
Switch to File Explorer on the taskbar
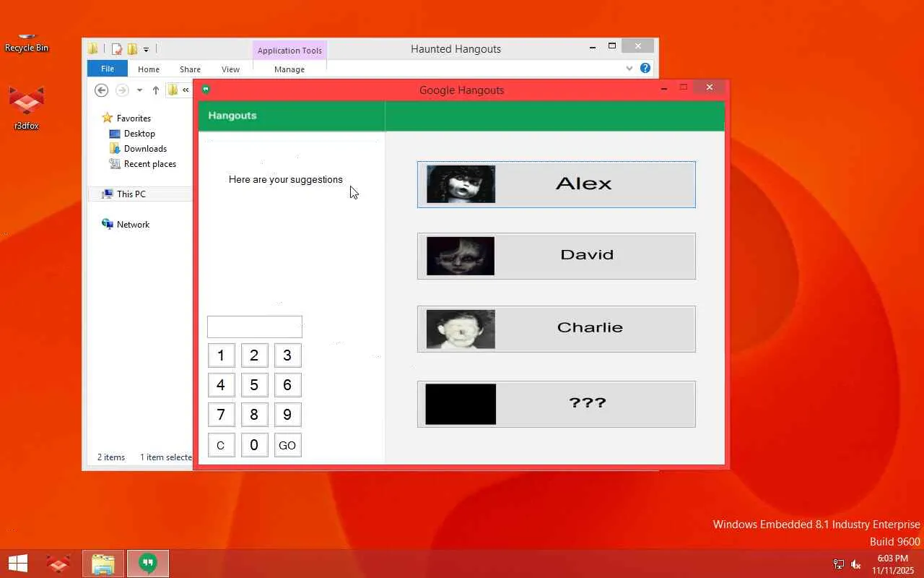pyautogui.click(x=103, y=564)
